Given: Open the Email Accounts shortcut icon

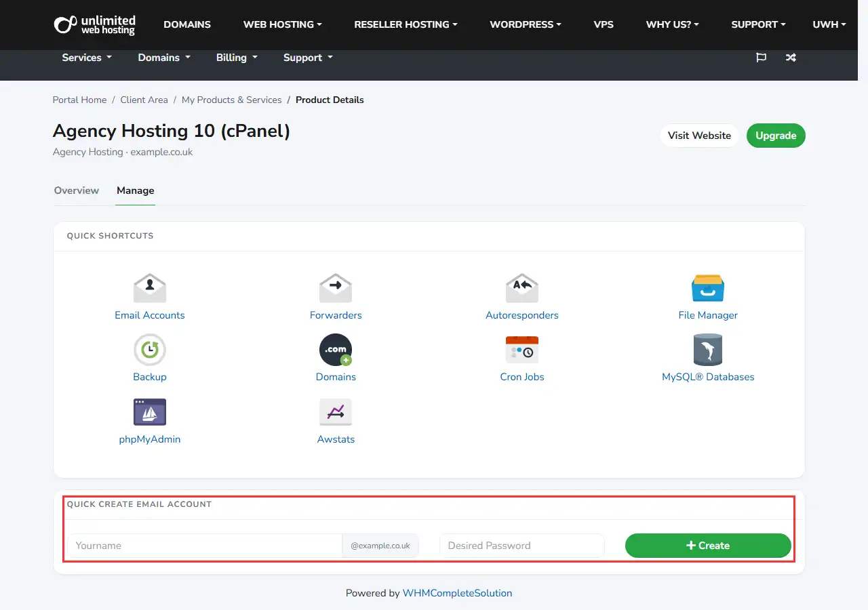Looking at the screenshot, I should (x=150, y=288).
